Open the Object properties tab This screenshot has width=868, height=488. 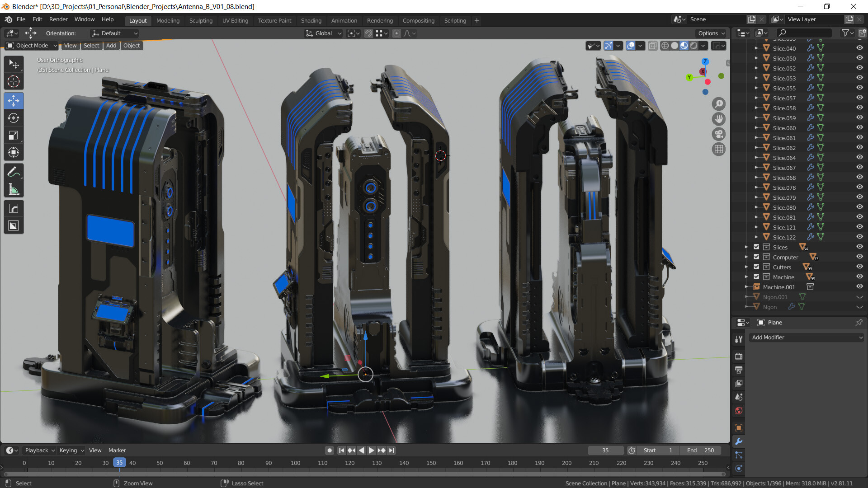[x=739, y=428]
